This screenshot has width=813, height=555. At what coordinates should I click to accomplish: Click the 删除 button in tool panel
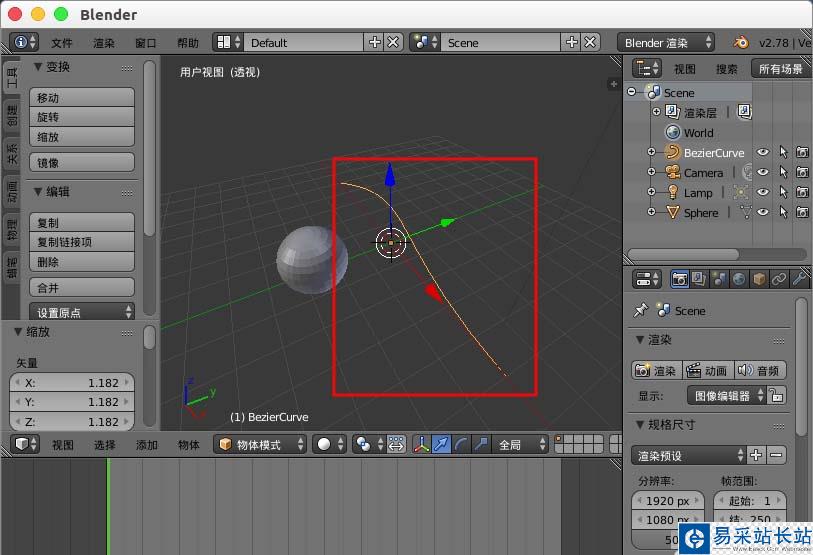[82, 262]
